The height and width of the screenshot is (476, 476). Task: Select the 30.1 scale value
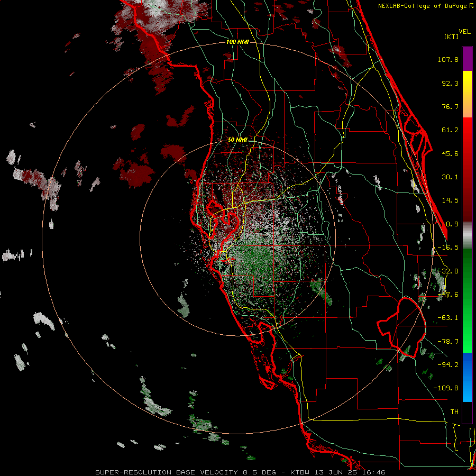(x=450, y=177)
